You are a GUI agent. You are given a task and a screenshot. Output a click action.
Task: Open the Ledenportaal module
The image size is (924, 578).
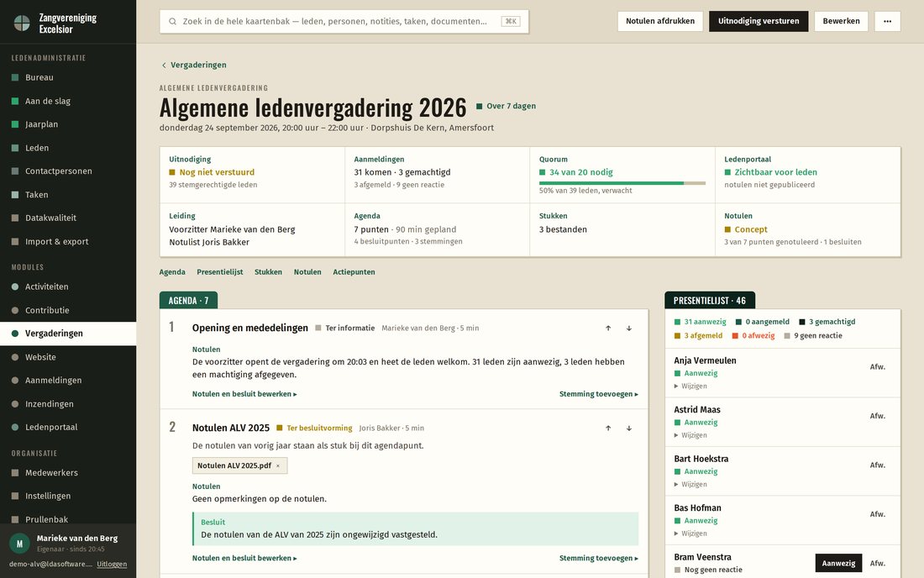point(68,427)
